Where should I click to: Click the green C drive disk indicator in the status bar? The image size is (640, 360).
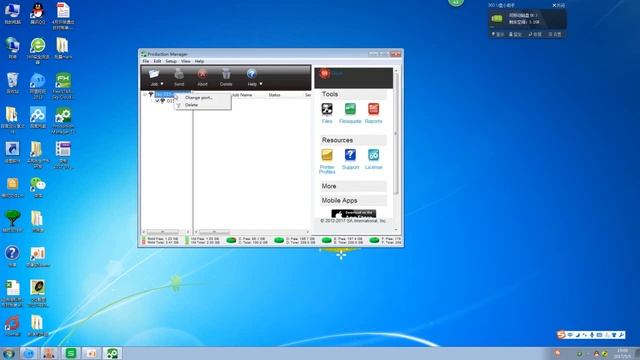pyautogui.click(x=231, y=240)
